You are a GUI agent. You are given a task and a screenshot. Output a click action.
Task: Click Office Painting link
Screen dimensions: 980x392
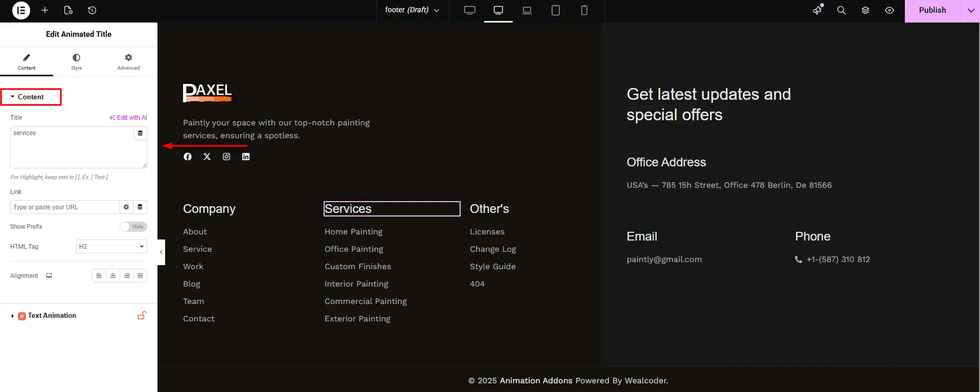[354, 249]
